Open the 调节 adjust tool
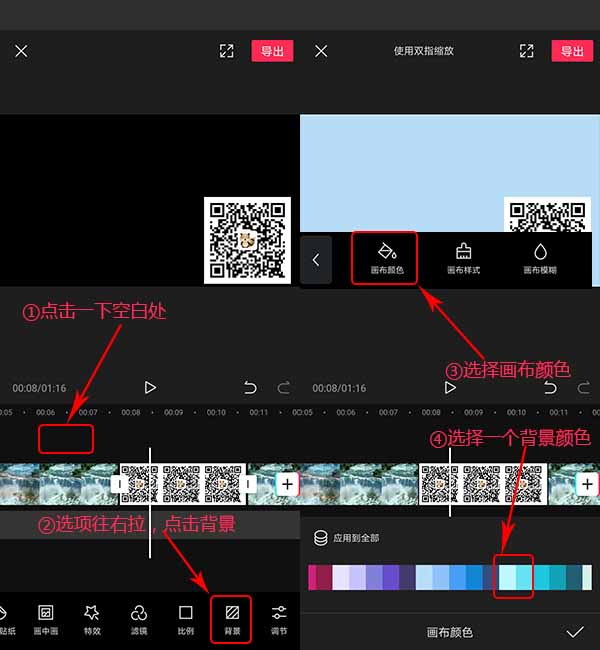The width and height of the screenshot is (600, 650). tap(279, 620)
